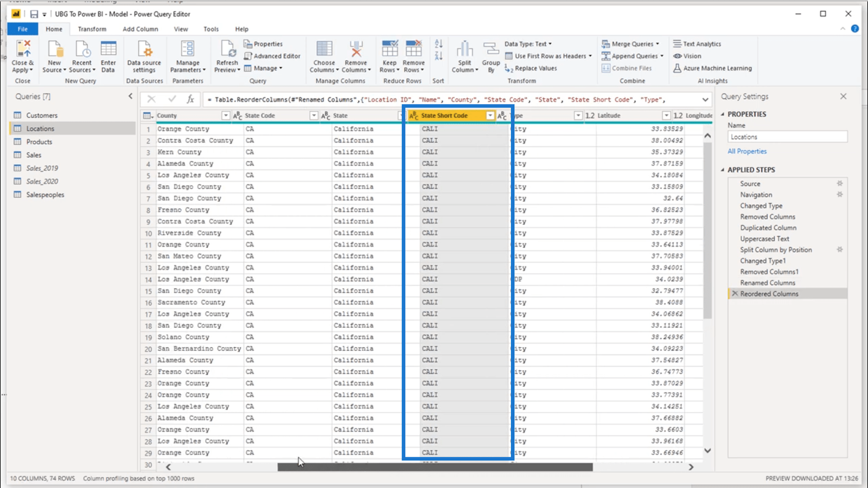The image size is (868, 488).
Task: Click the Group By icon
Action: [x=491, y=49]
